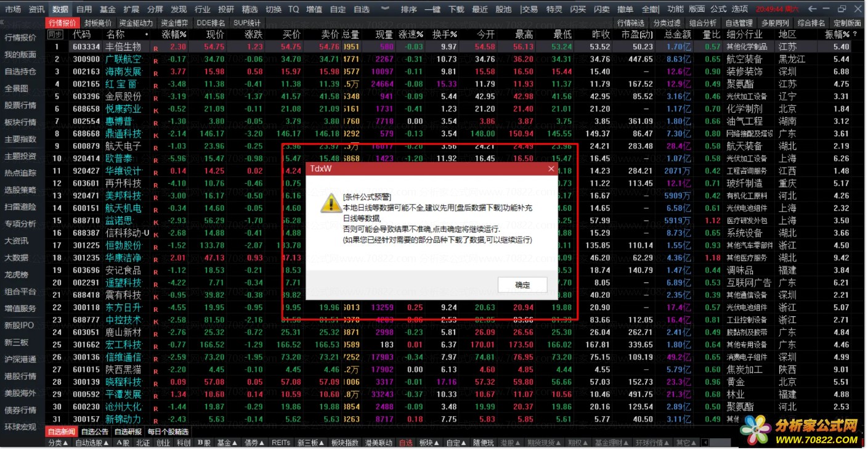Click the back arrow in title bar
868x450 pixels.
(813, 9)
